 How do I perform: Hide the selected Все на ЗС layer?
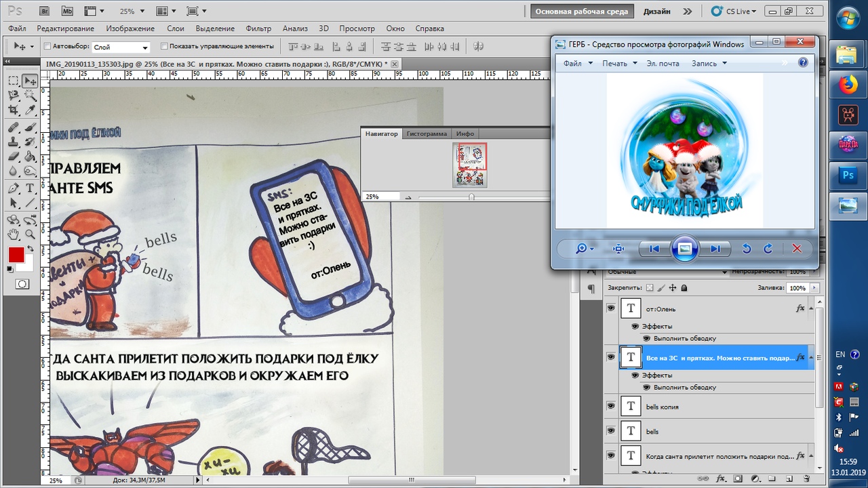click(610, 357)
